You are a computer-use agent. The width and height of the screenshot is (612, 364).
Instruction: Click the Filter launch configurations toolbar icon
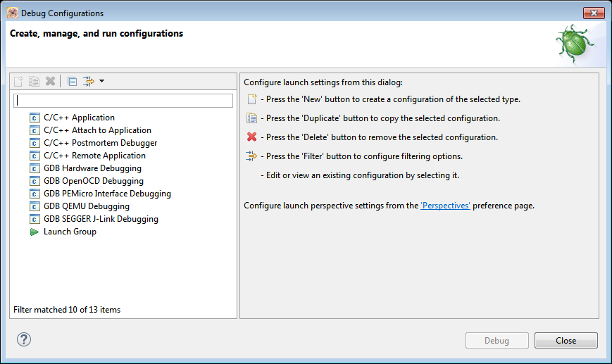(x=89, y=82)
